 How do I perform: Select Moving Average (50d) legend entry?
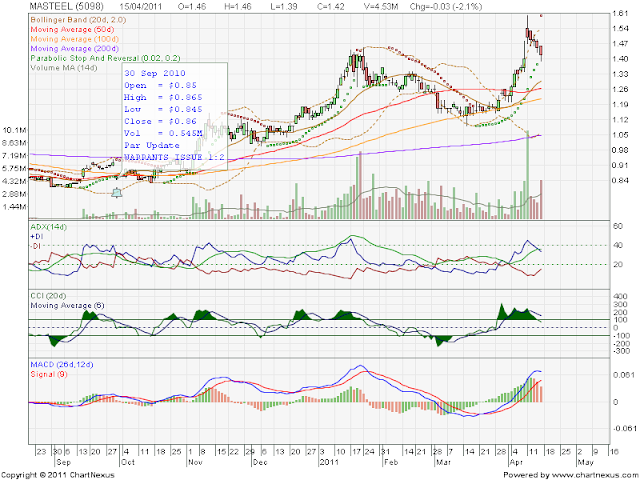pos(72,29)
